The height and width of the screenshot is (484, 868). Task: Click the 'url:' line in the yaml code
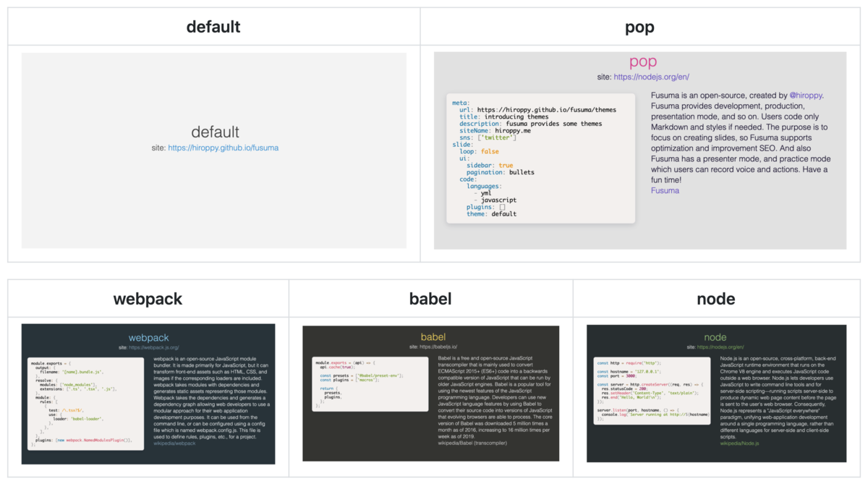coord(537,110)
